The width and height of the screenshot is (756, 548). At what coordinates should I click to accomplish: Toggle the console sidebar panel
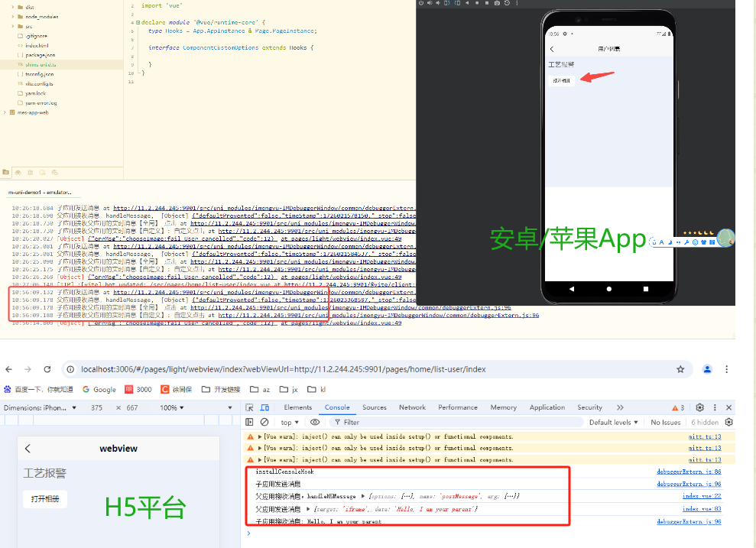[x=249, y=422]
